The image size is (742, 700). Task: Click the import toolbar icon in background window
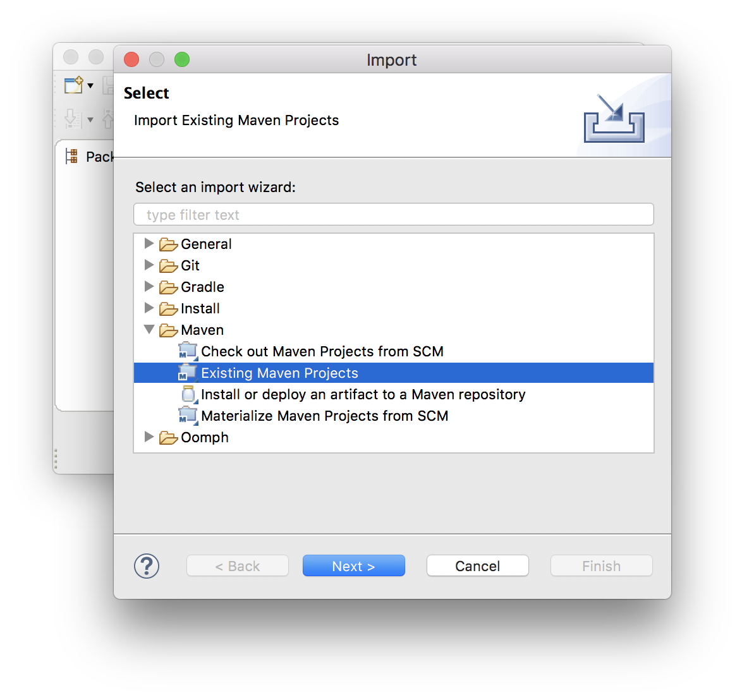pyautogui.click(x=73, y=119)
